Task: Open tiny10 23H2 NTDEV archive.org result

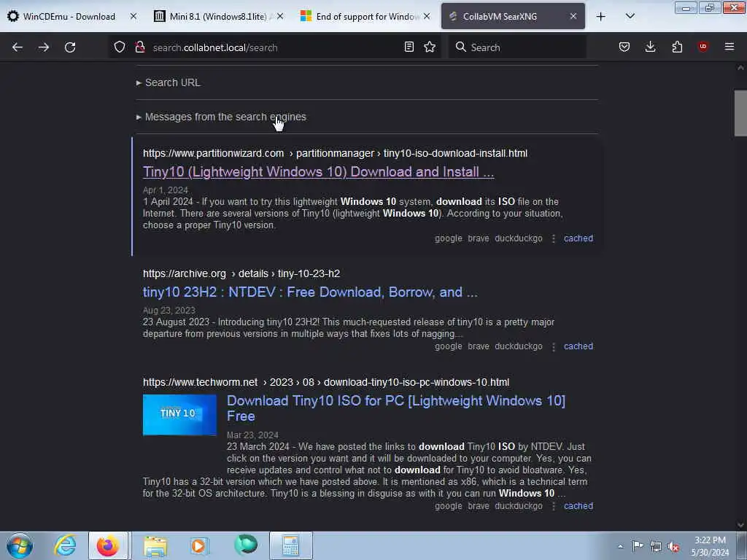Action: point(310,292)
